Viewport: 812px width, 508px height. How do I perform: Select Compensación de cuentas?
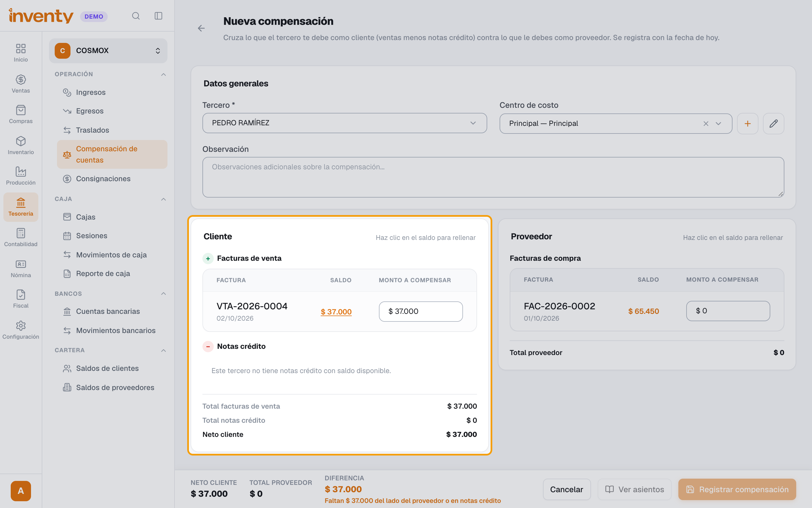(112, 155)
